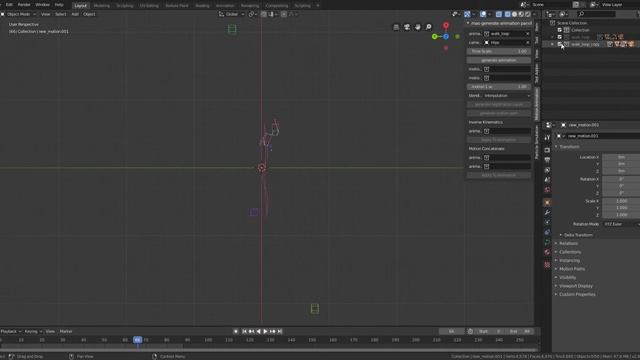
Task: Click the timeline current frame marker
Action: click(x=138, y=340)
